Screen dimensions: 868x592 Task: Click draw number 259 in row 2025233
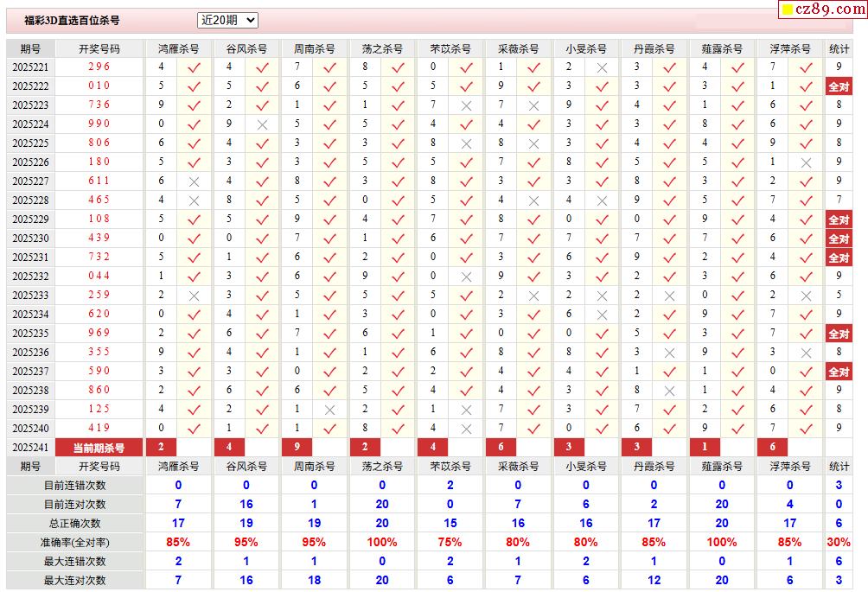[x=99, y=295]
